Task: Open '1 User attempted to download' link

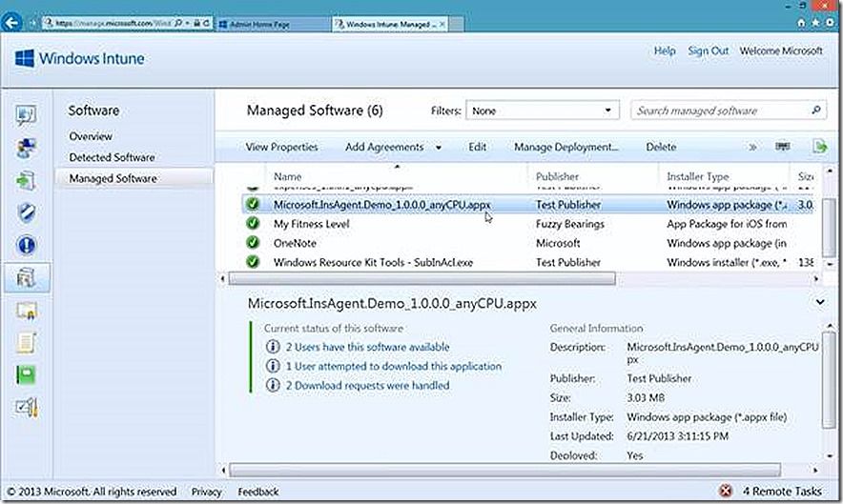Action: [x=394, y=367]
